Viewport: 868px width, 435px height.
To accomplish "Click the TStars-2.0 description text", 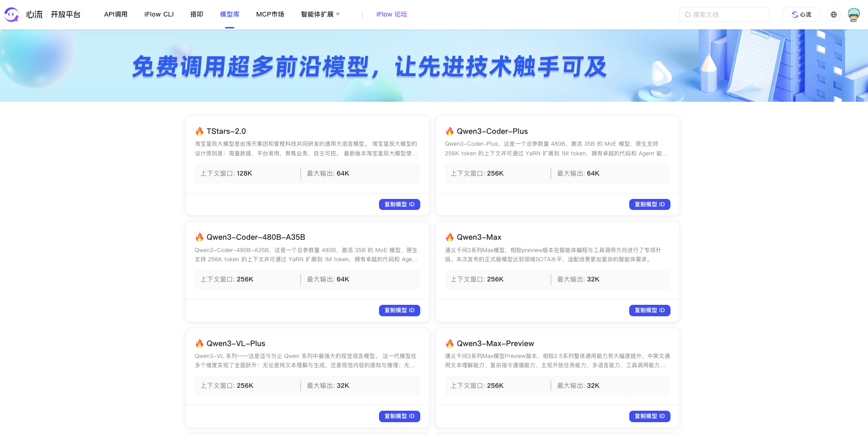I will coord(306,149).
